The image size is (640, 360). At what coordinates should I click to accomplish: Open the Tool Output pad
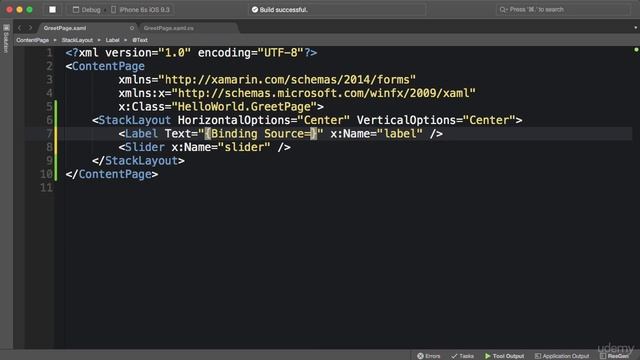[504, 356]
